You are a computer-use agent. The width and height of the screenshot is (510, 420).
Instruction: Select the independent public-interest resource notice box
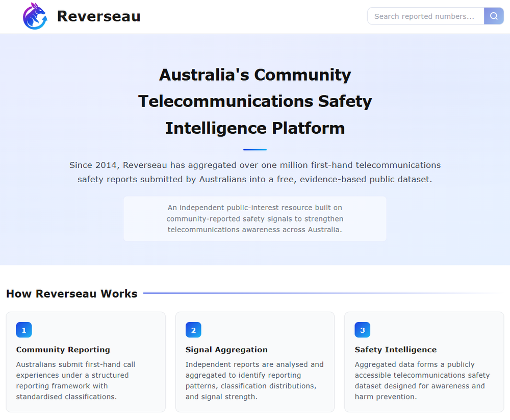[255, 218]
